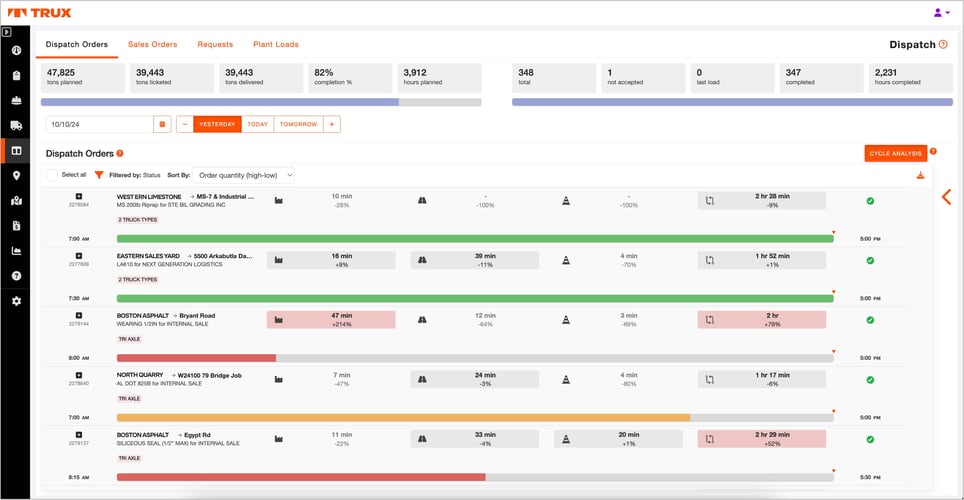Open the Cycle Analysis view

click(x=895, y=153)
